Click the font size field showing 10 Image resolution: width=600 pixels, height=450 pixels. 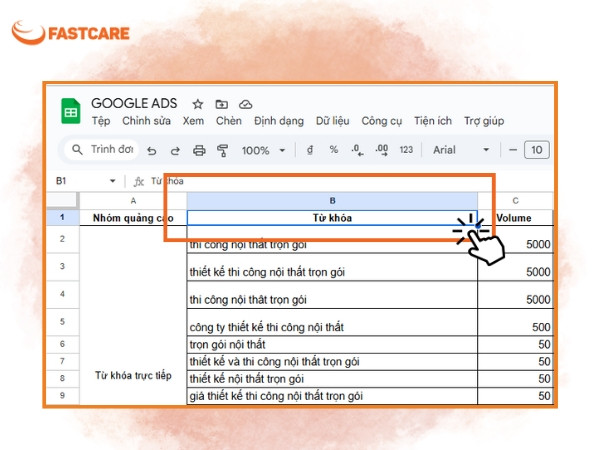tap(536, 150)
